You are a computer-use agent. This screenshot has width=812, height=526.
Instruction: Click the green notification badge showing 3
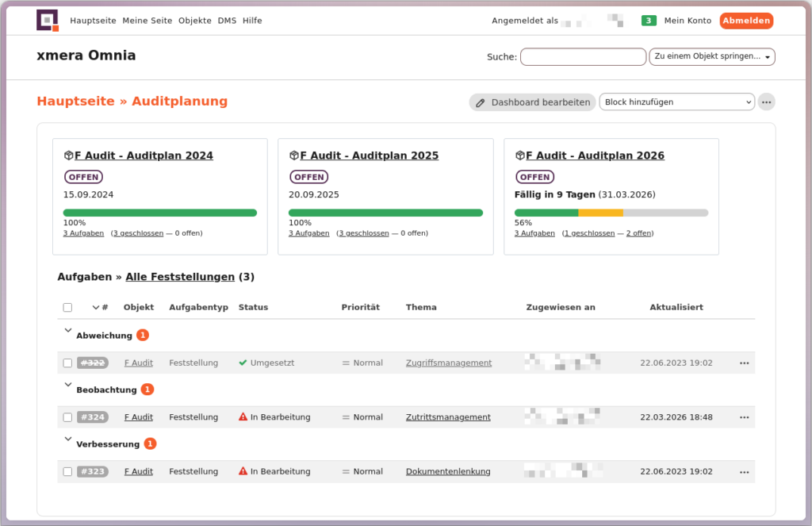pos(649,21)
